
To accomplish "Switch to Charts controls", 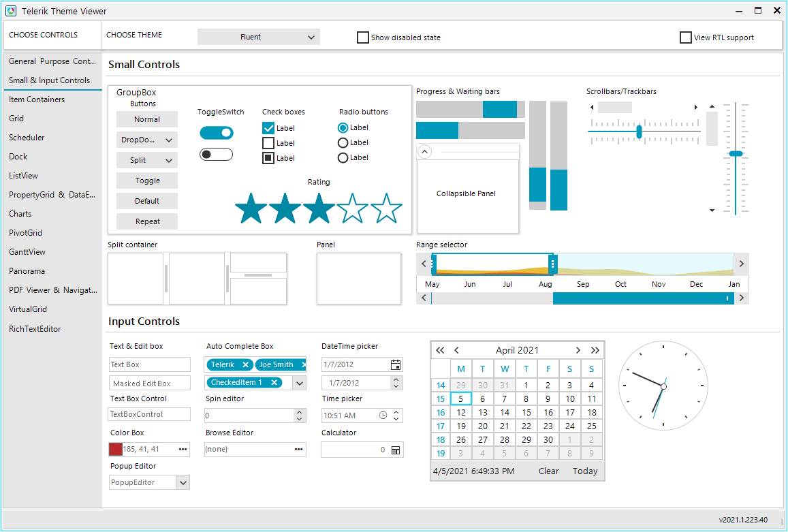I will pos(52,214).
